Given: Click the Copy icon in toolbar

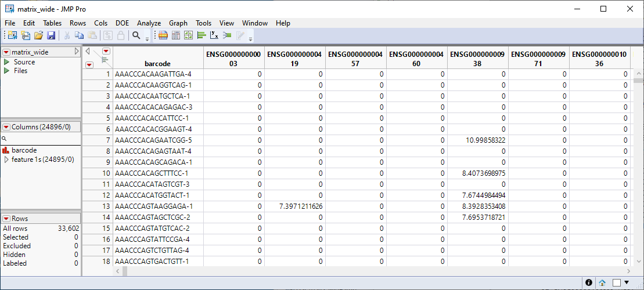Looking at the screenshot, I should pyautogui.click(x=80, y=35).
